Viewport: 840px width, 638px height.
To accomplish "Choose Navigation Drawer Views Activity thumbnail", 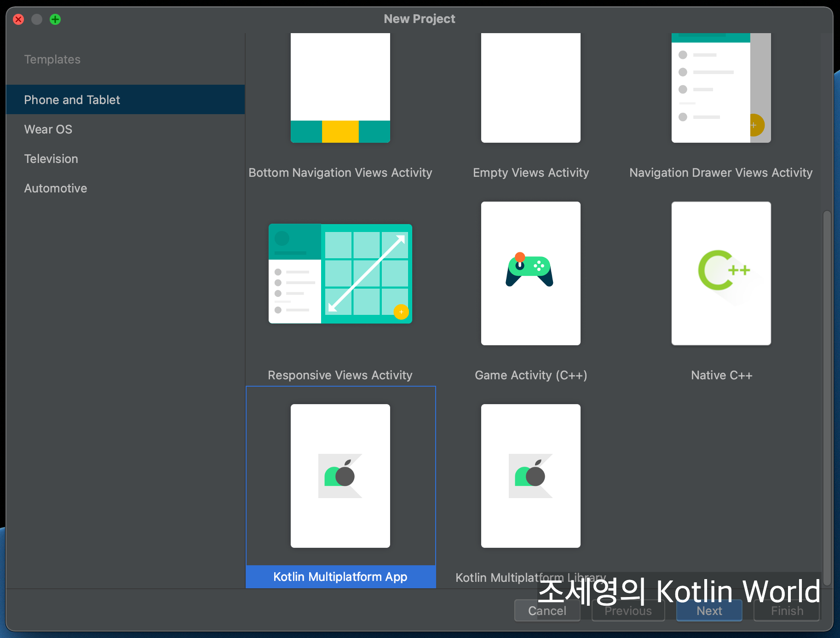I will tap(721, 88).
